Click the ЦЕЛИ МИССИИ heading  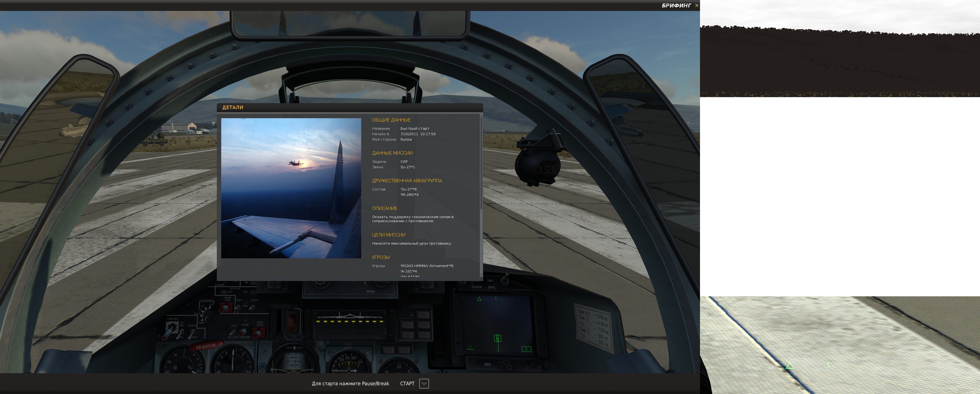389,235
